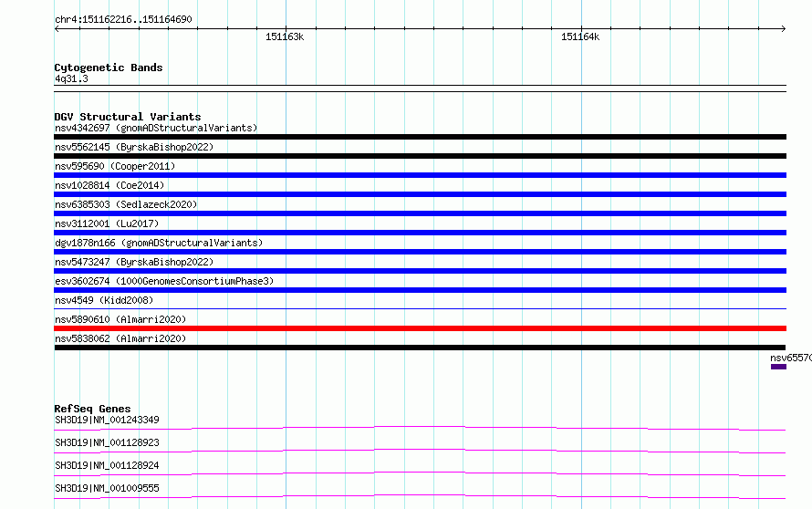812x509 pixels.
Task: Click the Cytogenetic Bands track title
Action: tap(109, 68)
